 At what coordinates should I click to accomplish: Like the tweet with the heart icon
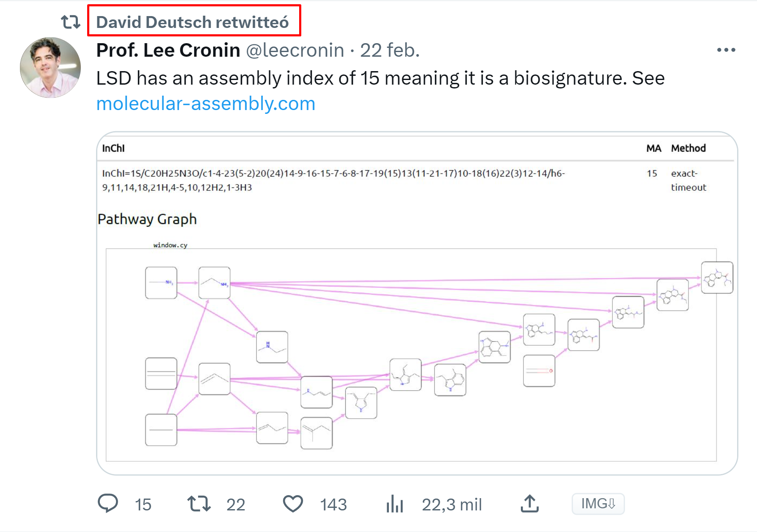(293, 504)
